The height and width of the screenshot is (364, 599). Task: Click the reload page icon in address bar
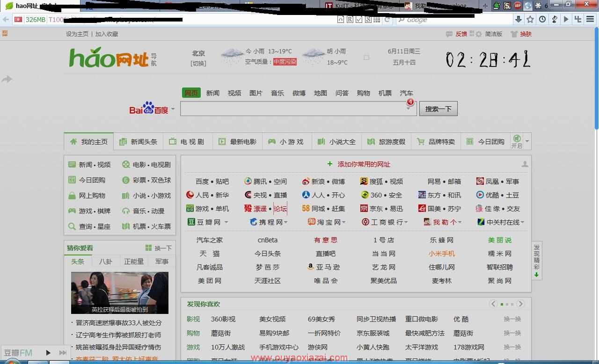(387, 19)
